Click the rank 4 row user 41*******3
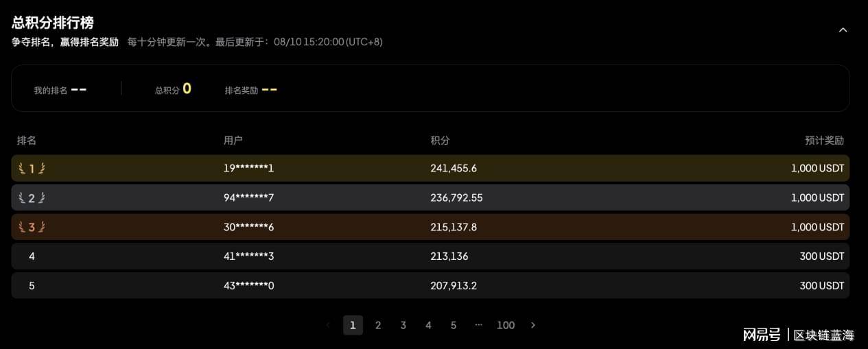Image resolution: width=868 pixels, height=349 pixels. tap(430, 256)
